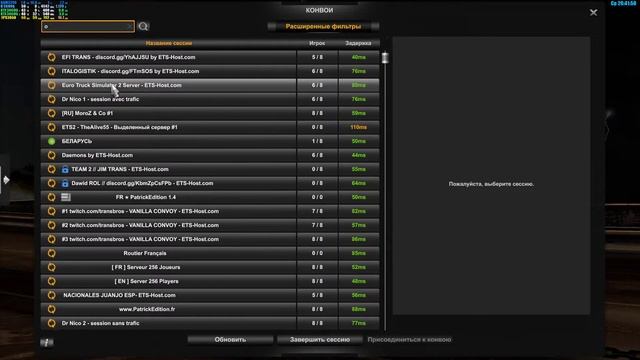Select the [ EN ] Server 256 Players name
This screenshot has width=640, height=360.
tap(146, 281)
